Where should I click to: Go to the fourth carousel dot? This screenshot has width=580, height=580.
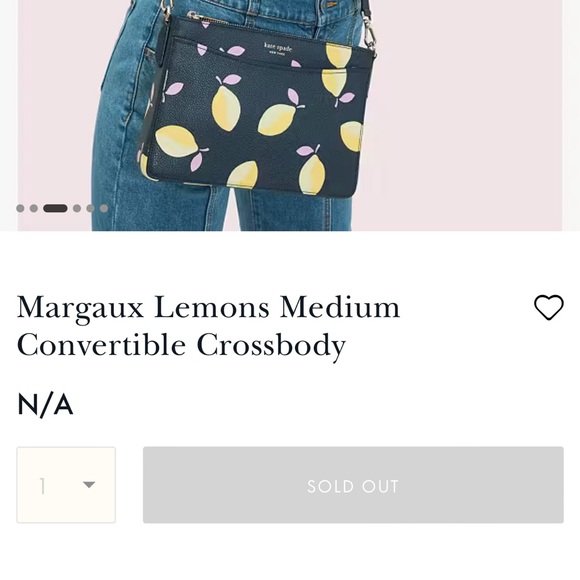click(77, 208)
